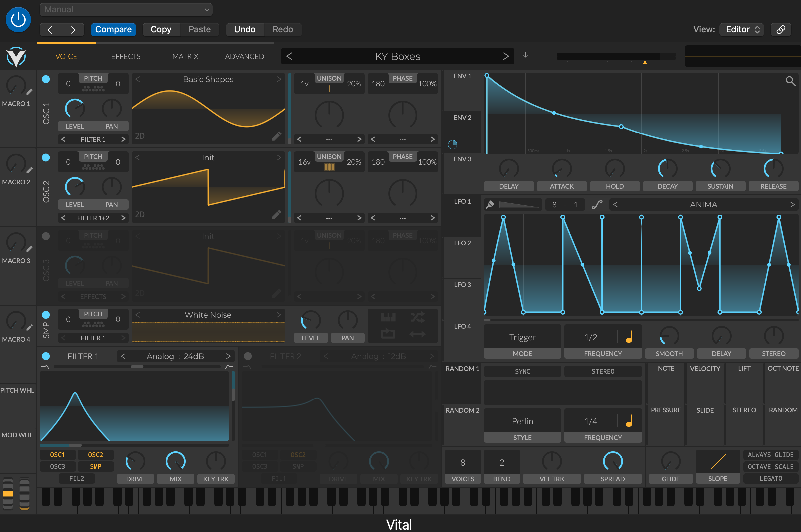This screenshot has width=801, height=532.
Task: Click the link chain icon
Action: coord(781,30)
